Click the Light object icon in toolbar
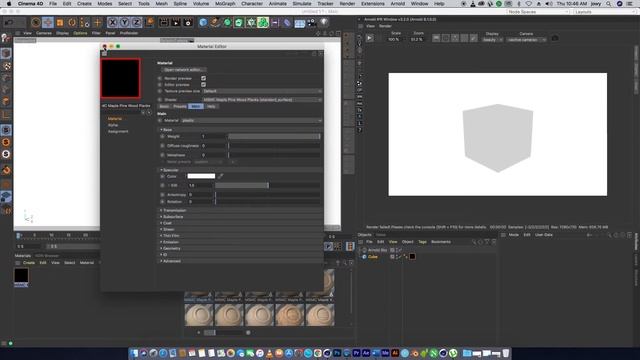Image resolution: width=640 pixels, height=360 pixels. coord(324,23)
